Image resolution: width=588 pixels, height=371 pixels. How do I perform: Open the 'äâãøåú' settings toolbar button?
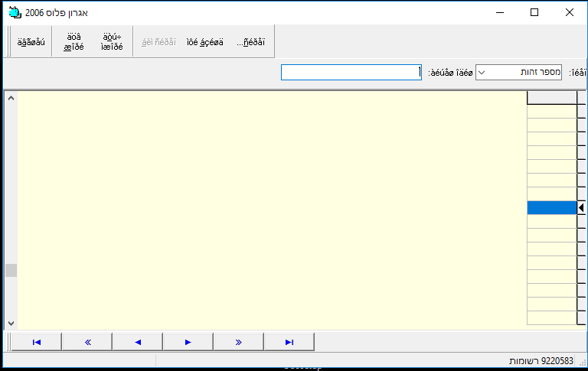point(31,42)
